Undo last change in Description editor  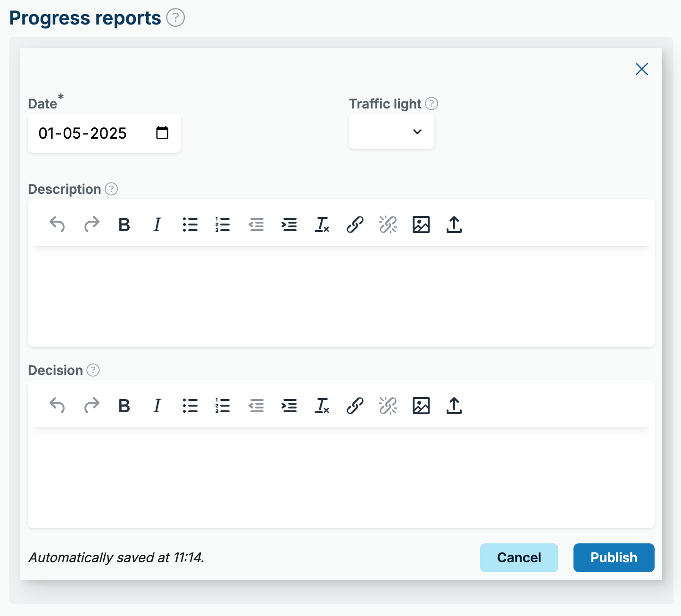tap(57, 225)
